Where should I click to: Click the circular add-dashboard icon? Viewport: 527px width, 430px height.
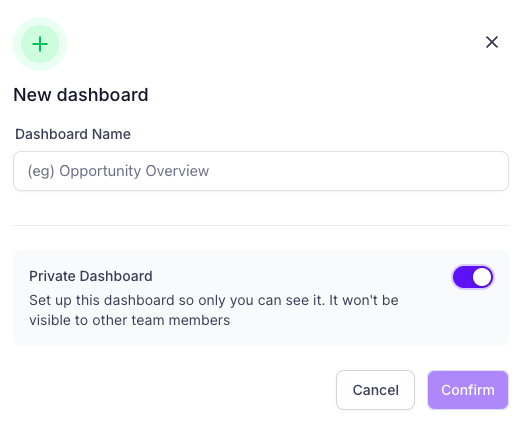pyautogui.click(x=40, y=44)
